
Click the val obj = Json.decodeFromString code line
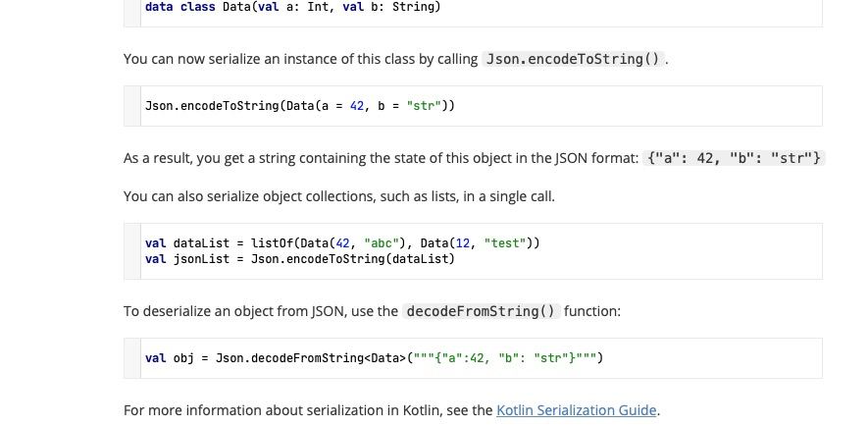click(374, 358)
